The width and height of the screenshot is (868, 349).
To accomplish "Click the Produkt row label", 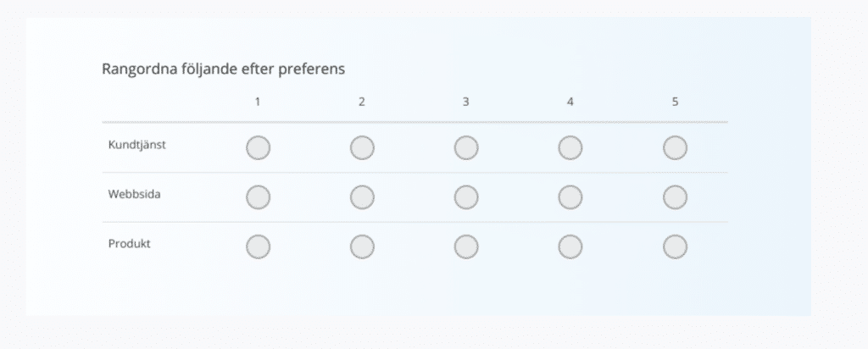I will point(130,244).
